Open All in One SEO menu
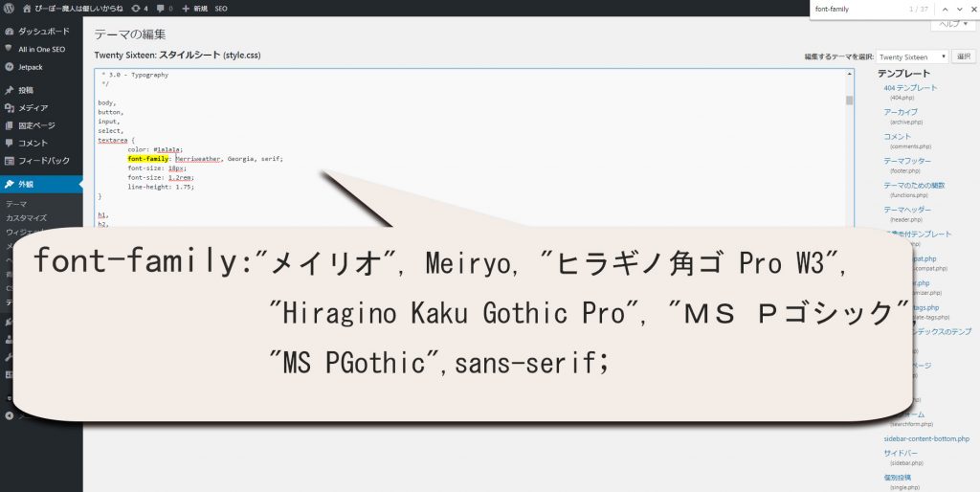 (41, 49)
